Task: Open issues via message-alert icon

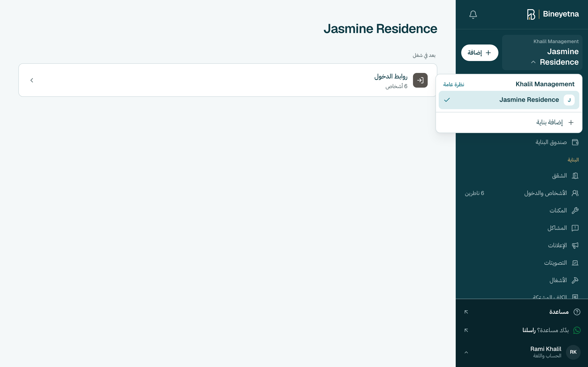Action: (x=575, y=228)
